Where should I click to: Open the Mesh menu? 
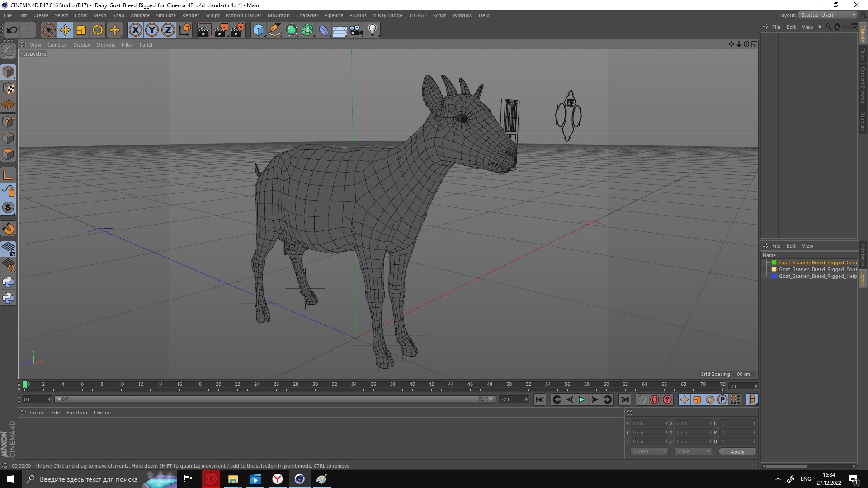[x=99, y=15]
